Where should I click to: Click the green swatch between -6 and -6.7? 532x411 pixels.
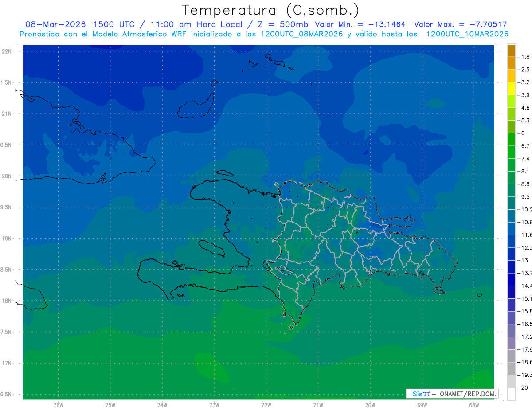coord(511,140)
